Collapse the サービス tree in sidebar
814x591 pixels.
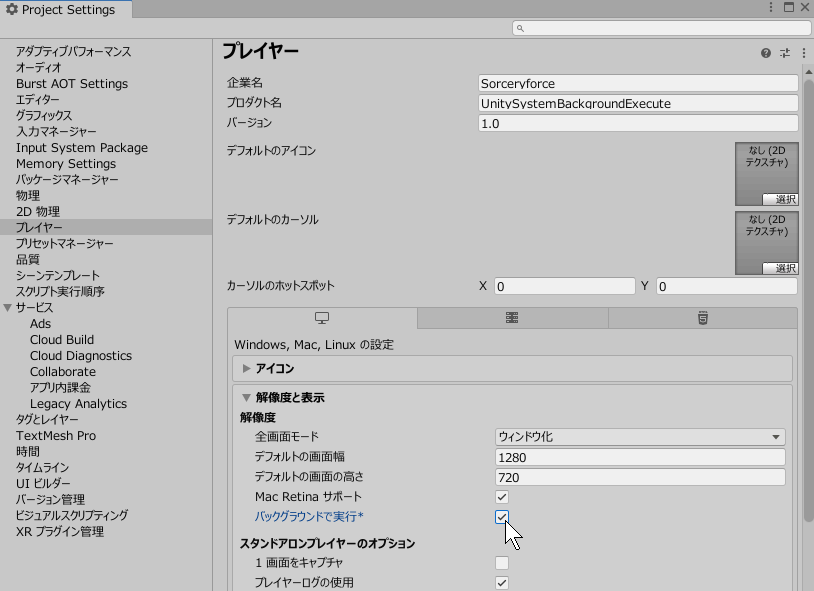(9, 308)
